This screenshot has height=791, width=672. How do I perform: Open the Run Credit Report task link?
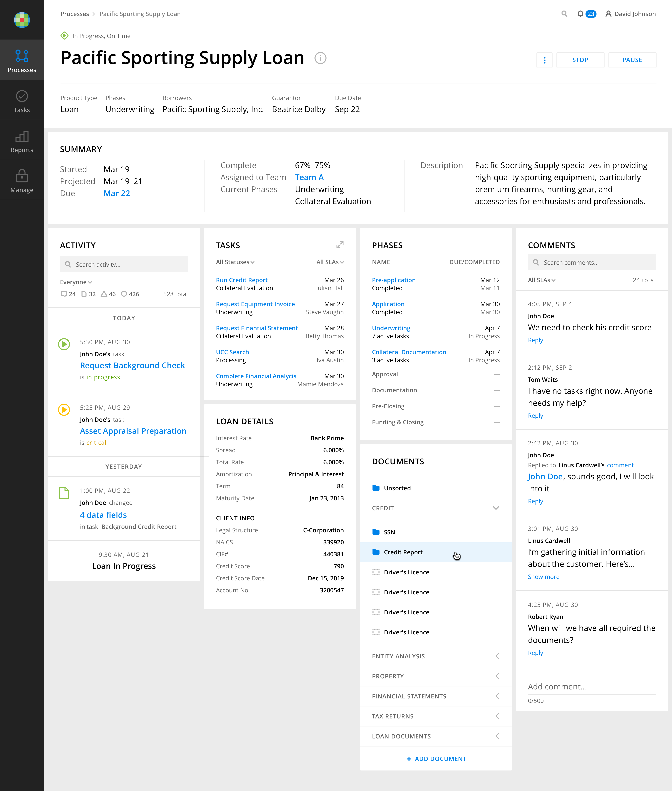point(241,280)
